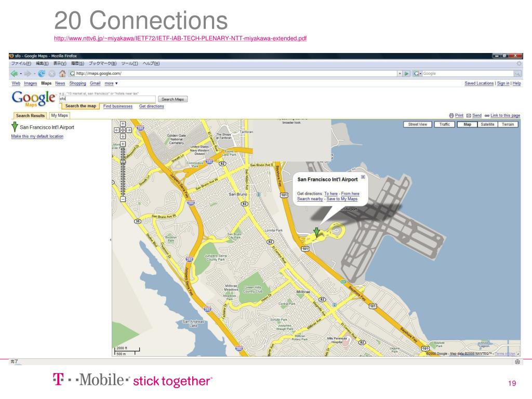
Task: Open the address bar history dropdown
Action: pyautogui.click(x=400, y=73)
